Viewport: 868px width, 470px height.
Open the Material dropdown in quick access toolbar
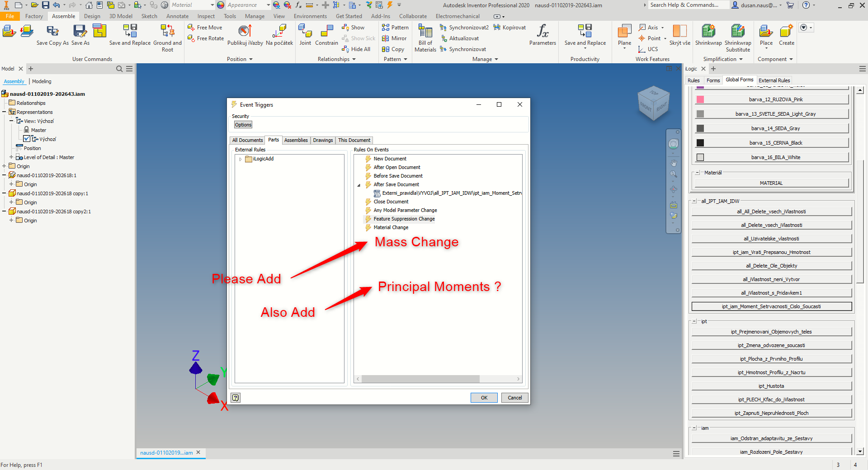[x=212, y=5]
